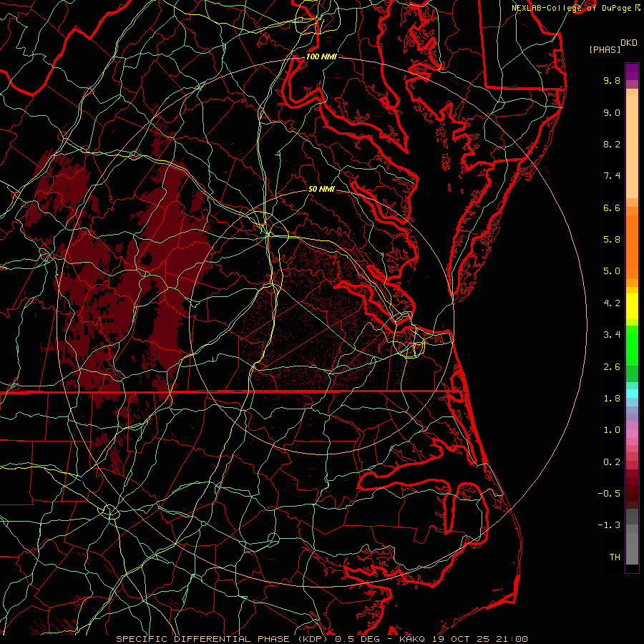Click the peach segment of the color scale

(632, 147)
